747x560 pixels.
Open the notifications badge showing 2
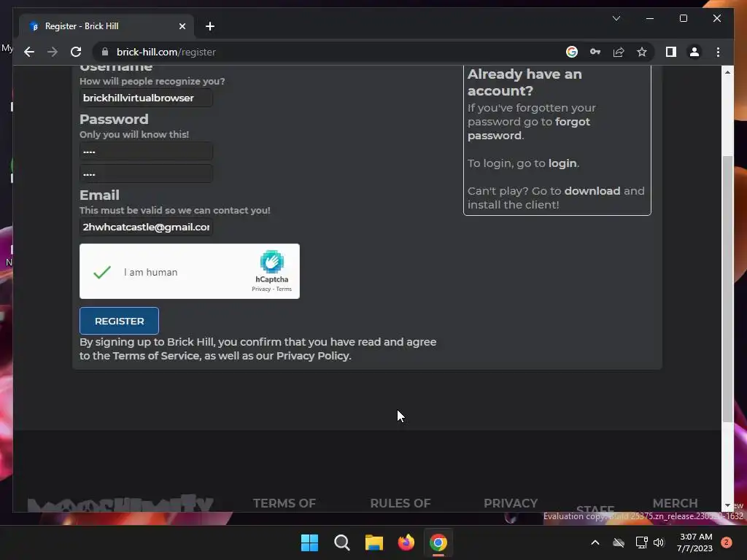click(x=726, y=542)
